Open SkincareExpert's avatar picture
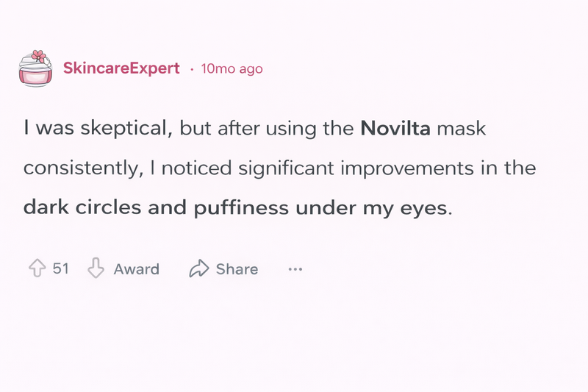The image size is (588, 392). pos(35,68)
